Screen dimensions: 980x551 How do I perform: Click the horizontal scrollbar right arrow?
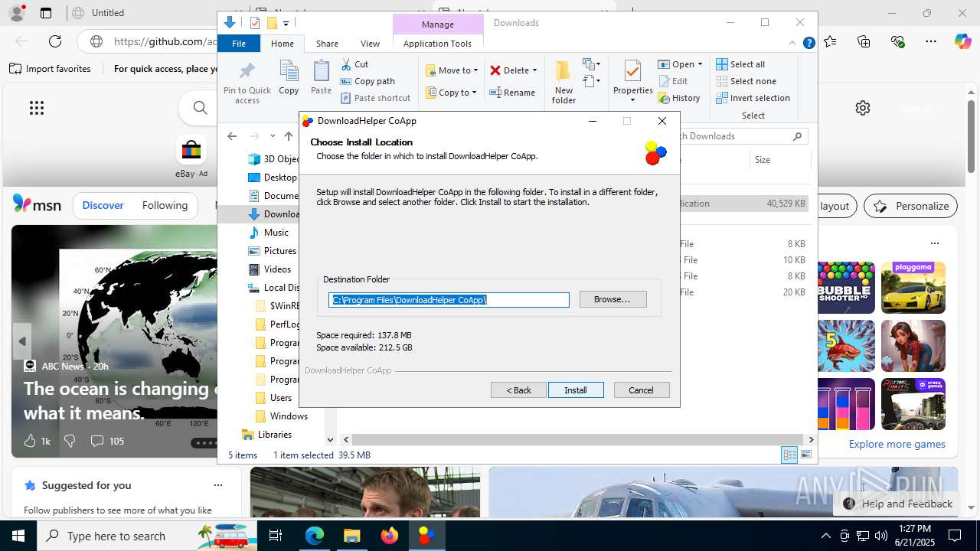pyautogui.click(x=811, y=440)
